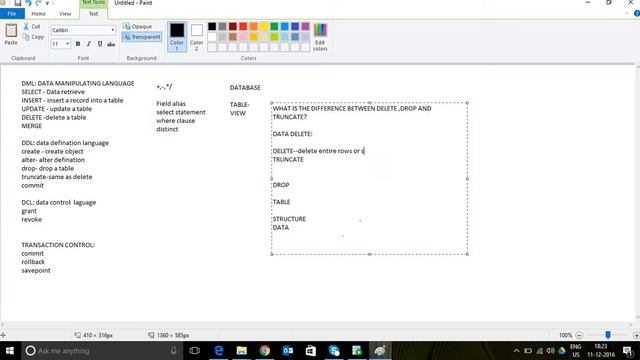Switch to the Text ribbon tab
Screen dimensions: 640x360
pyautogui.click(x=93, y=13)
